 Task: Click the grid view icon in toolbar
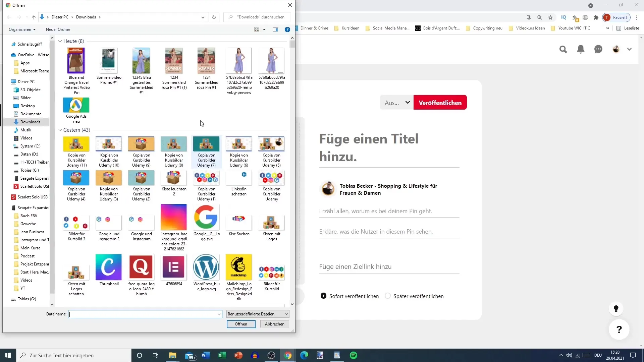257,29
